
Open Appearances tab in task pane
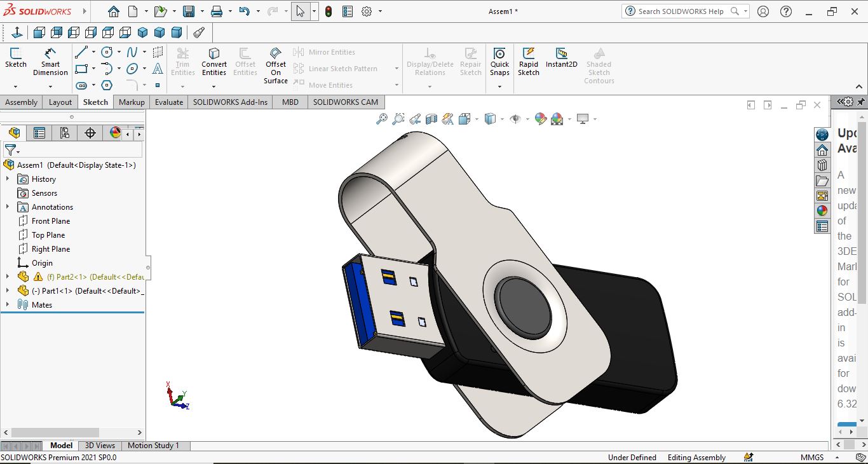pos(822,211)
